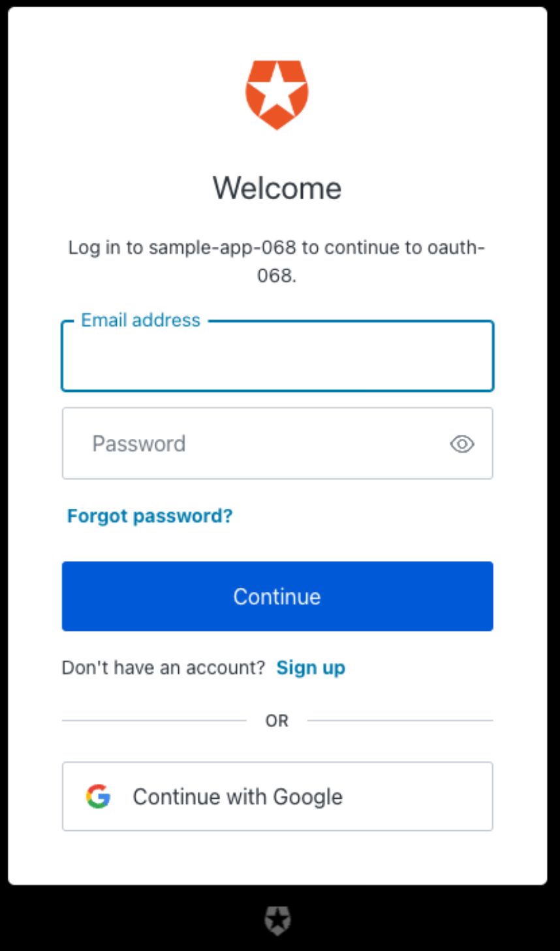Click the orange Auth0 shield logo
This screenshot has width=560, height=951.
pos(277,94)
